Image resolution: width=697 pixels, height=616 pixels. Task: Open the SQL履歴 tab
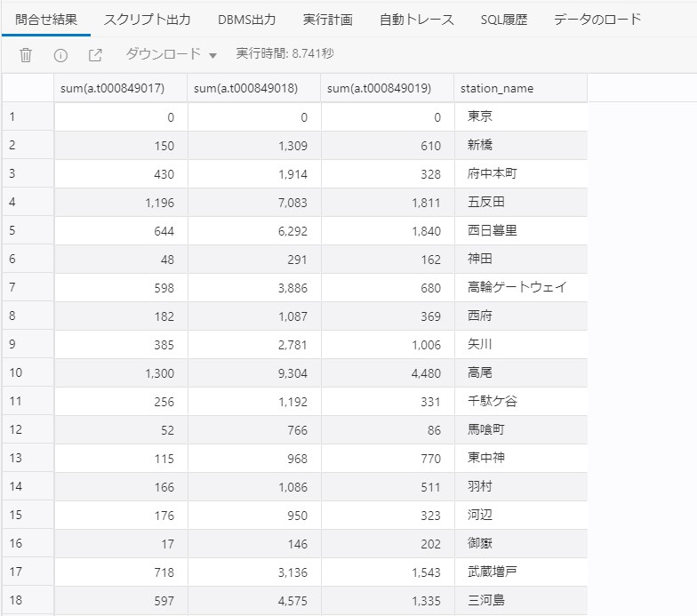click(x=503, y=20)
